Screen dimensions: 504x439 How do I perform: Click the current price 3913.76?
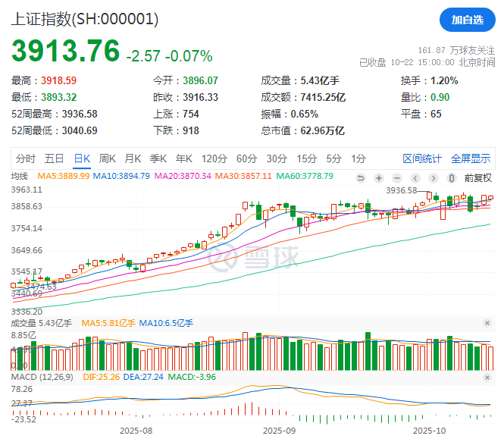66,51
